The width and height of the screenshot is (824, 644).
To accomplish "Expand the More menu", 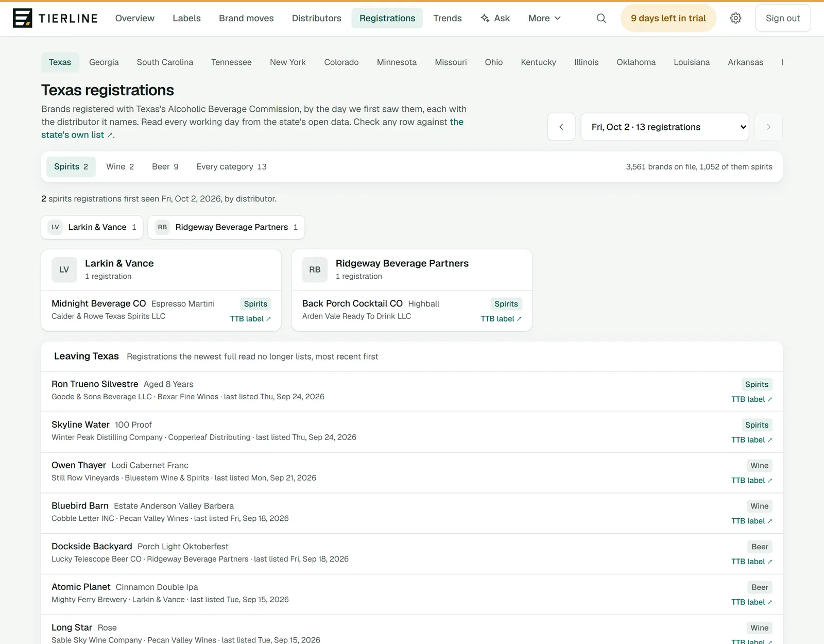I will [544, 18].
